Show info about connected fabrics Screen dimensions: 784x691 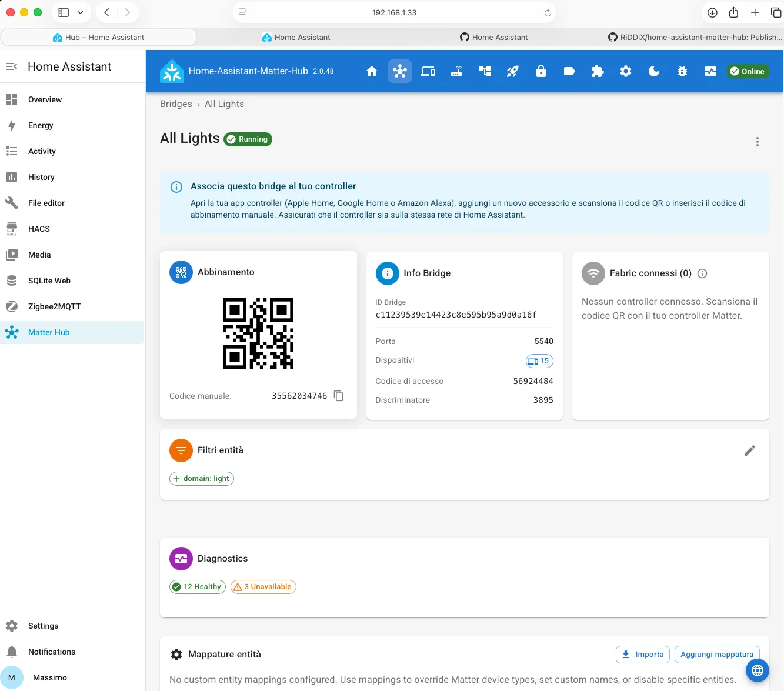tap(702, 273)
